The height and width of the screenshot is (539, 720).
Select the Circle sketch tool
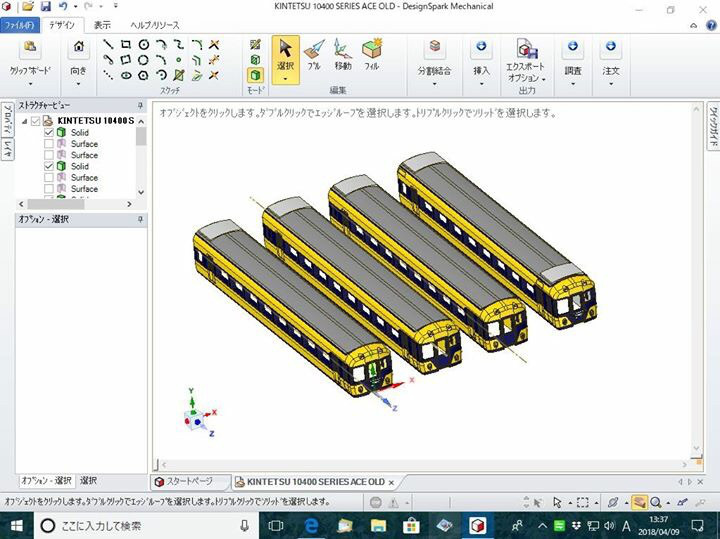[144, 44]
